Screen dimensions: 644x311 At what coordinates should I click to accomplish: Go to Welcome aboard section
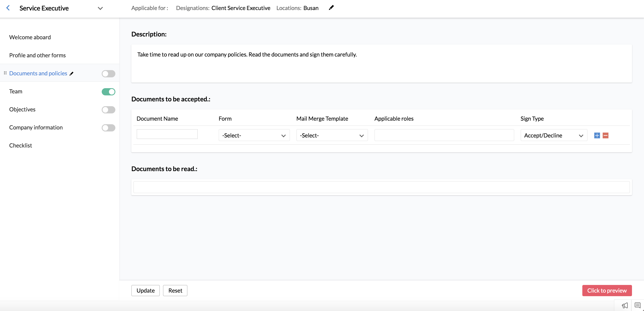[x=30, y=37]
